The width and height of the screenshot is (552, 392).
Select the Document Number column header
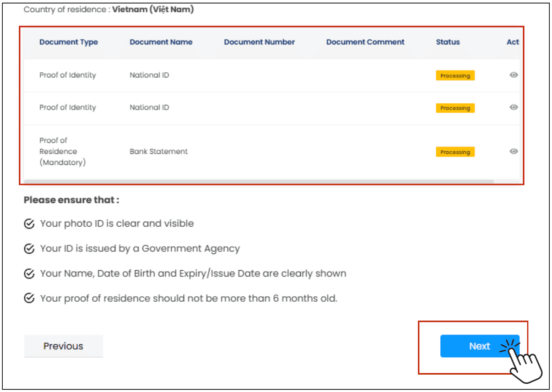[260, 42]
